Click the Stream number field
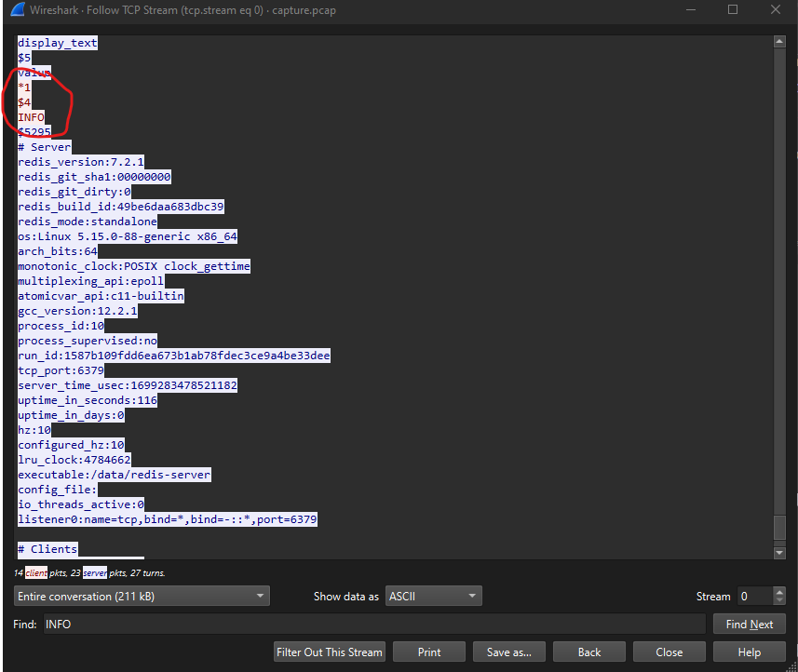 click(x=755, y=597)
